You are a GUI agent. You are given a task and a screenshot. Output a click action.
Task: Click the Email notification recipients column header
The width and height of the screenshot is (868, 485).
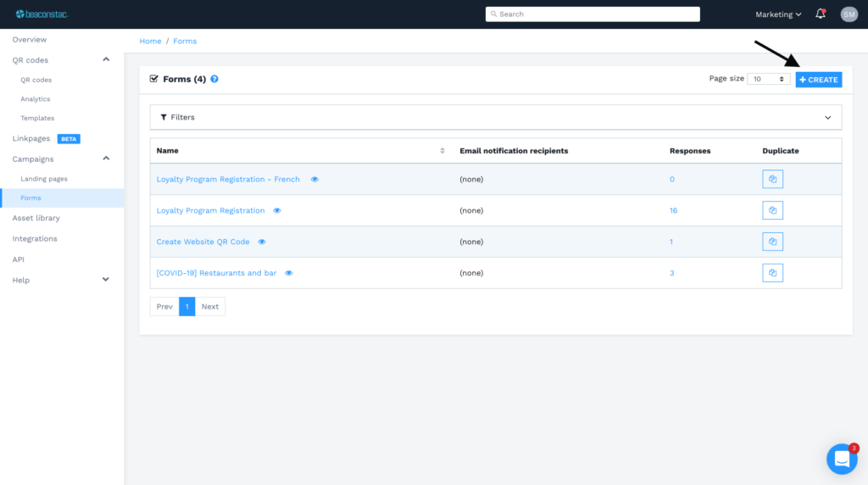[514, 151]
